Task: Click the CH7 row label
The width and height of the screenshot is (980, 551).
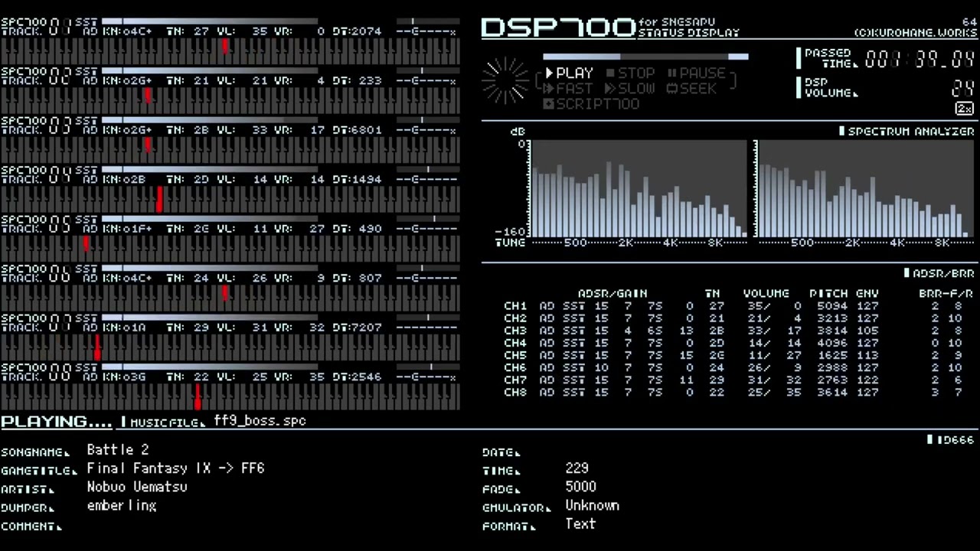Action: (515, 380)
